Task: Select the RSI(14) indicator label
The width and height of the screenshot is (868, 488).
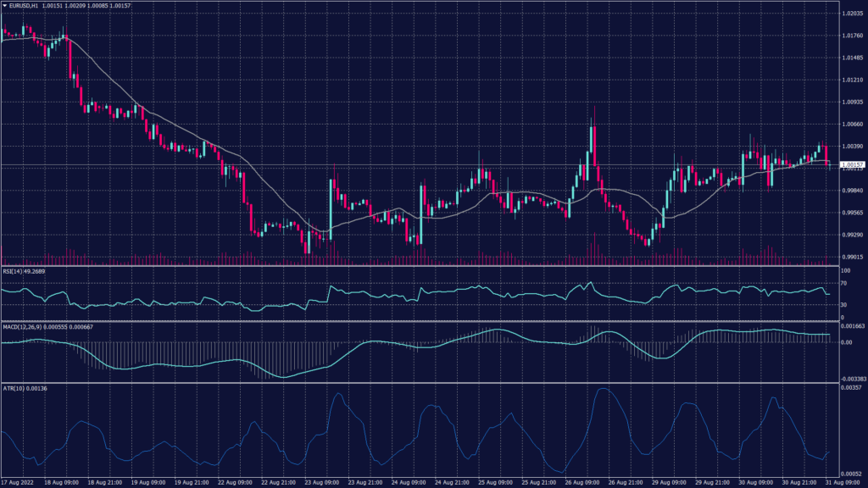Action: pos(23,272)
